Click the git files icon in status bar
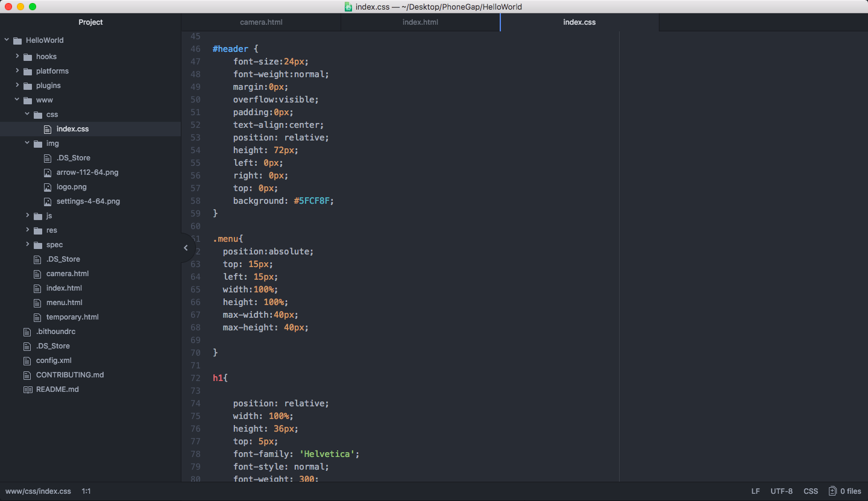868x501 pixels. click(832, 491)
